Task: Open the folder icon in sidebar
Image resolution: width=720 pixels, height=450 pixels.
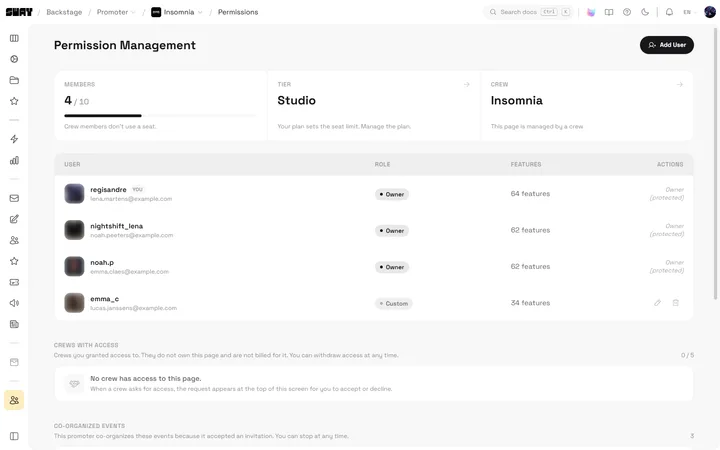Action: coord(14,80)
